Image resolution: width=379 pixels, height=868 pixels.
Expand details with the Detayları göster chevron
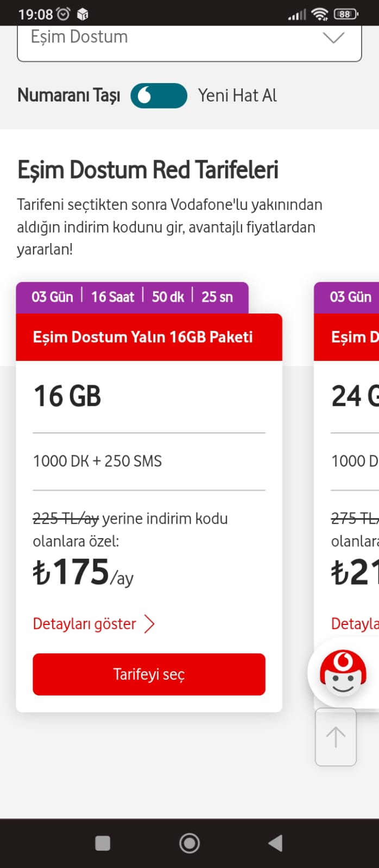[x=149, y=624]
